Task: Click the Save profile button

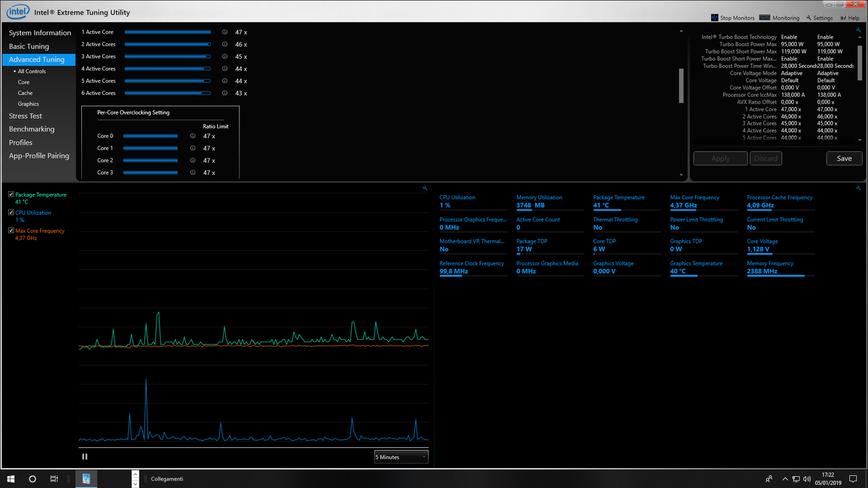Action: [x=844, y=157]
